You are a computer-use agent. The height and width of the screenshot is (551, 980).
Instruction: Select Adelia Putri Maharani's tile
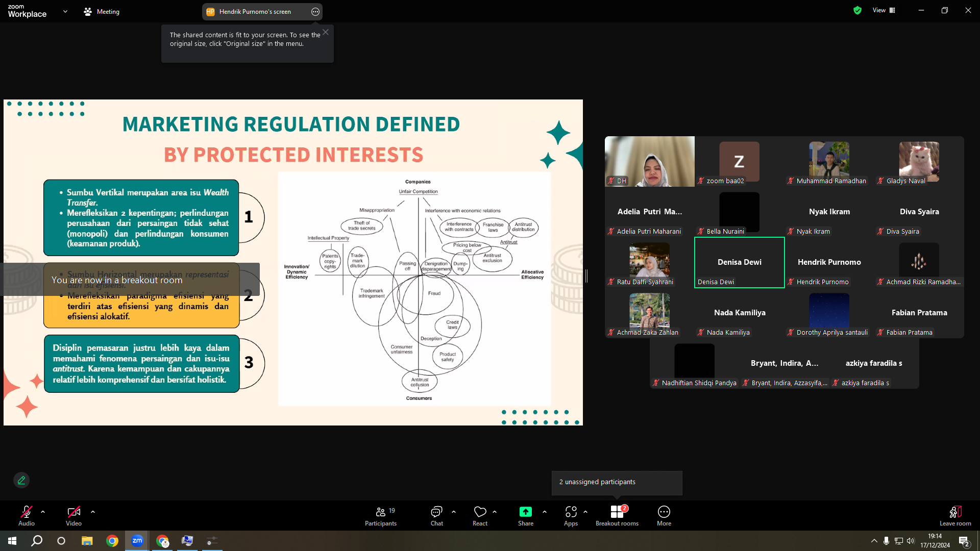click(650, 212)
